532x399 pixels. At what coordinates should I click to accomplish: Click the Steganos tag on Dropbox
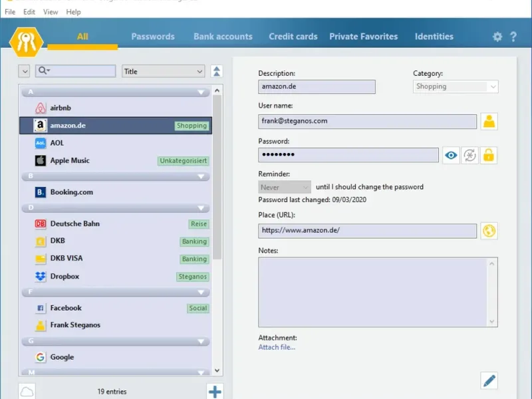pos(192,277)
